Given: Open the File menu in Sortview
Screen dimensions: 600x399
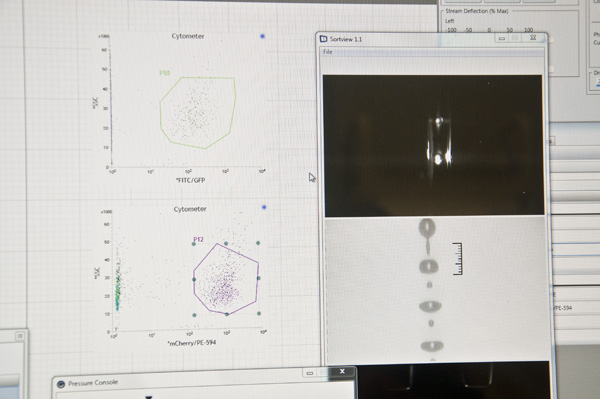Looking at the screenshot, I should 328,52.
